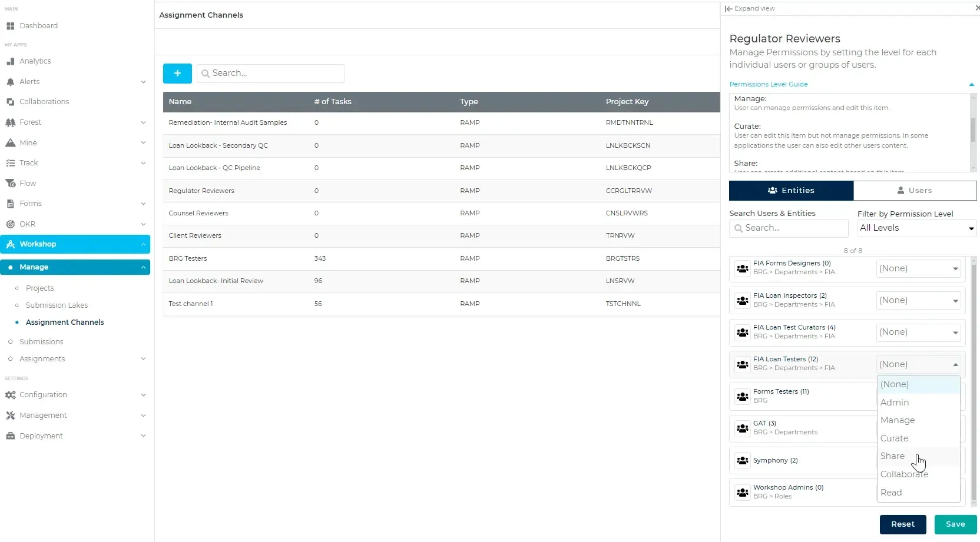Select the group icon for FIA Forms Designers
Viewport: 980px width, 542px height.
point(743,268)
